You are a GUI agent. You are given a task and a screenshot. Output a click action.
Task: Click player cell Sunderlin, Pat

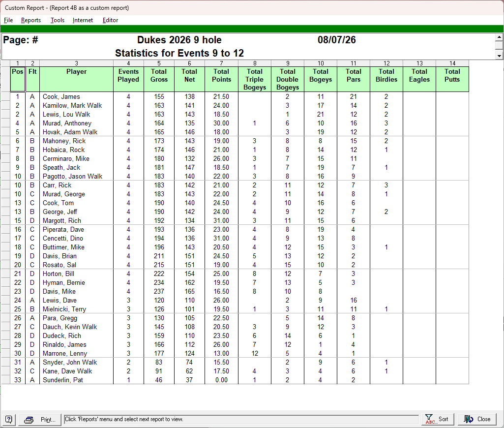pyautogui.click(x=77, y=380)
